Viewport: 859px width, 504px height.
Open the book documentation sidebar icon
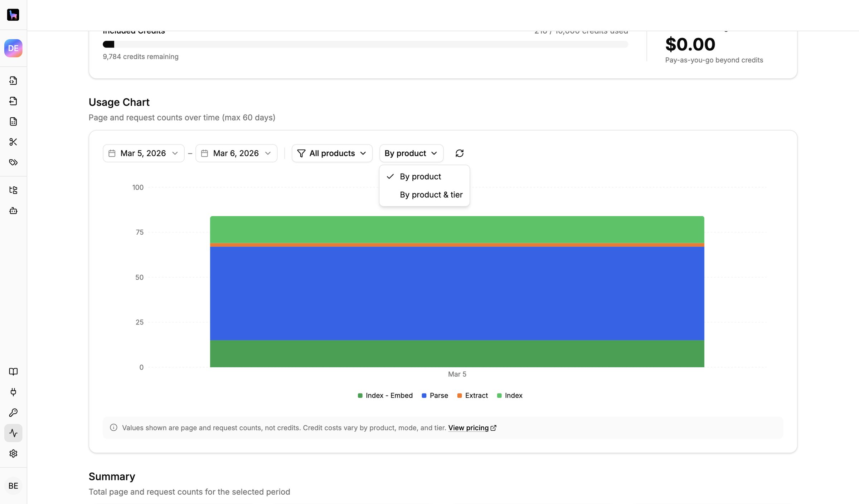(x=13, y=371)
